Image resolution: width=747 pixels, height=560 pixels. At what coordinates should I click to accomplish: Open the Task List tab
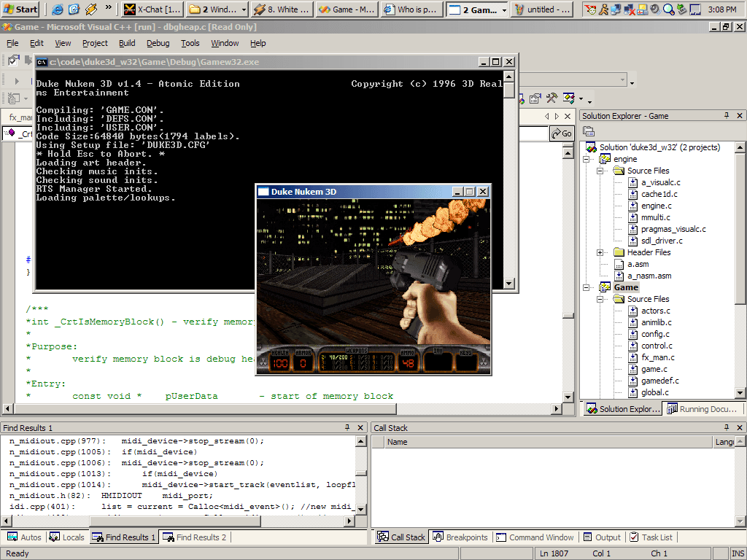coord(651,537)
